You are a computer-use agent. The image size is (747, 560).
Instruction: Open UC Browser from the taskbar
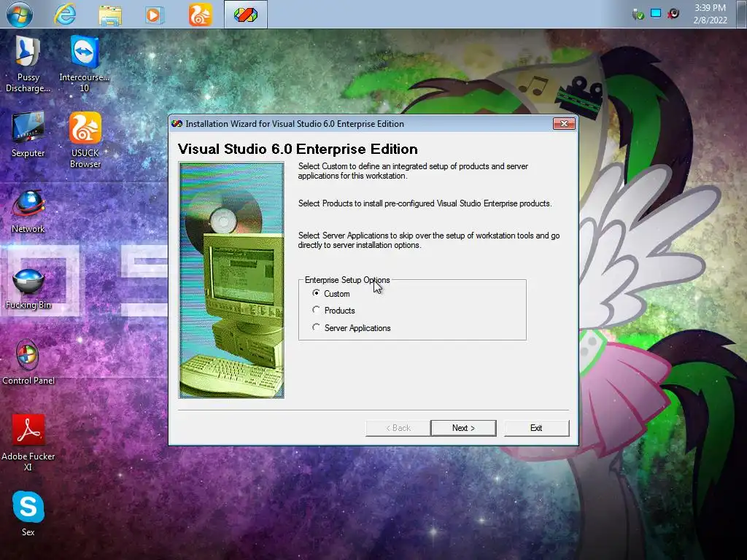click(201, 15)
